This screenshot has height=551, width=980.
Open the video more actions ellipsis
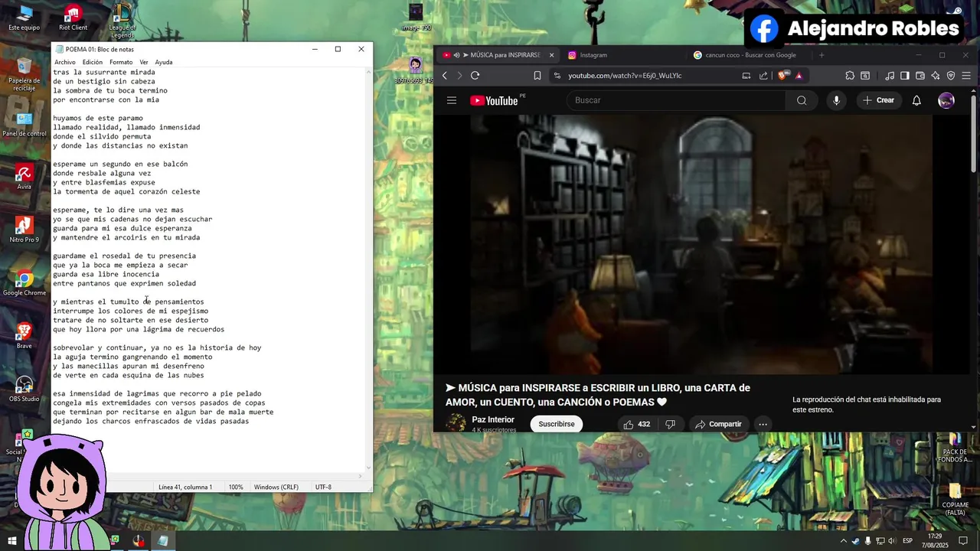click(763, 424)
